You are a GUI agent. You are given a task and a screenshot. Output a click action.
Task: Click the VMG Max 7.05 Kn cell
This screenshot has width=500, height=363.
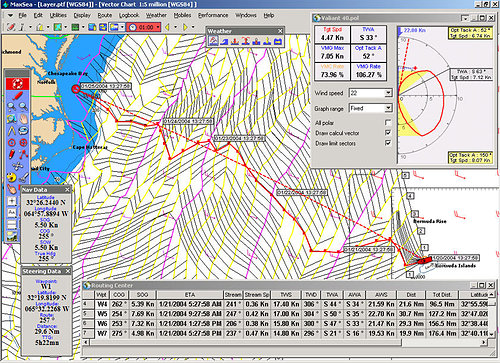coord(332,53)
